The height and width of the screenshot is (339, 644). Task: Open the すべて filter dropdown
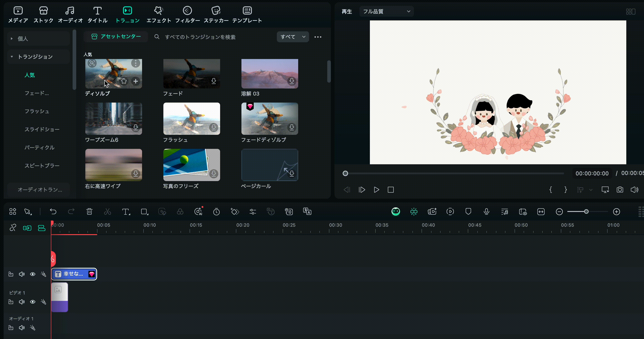(293, 37)
